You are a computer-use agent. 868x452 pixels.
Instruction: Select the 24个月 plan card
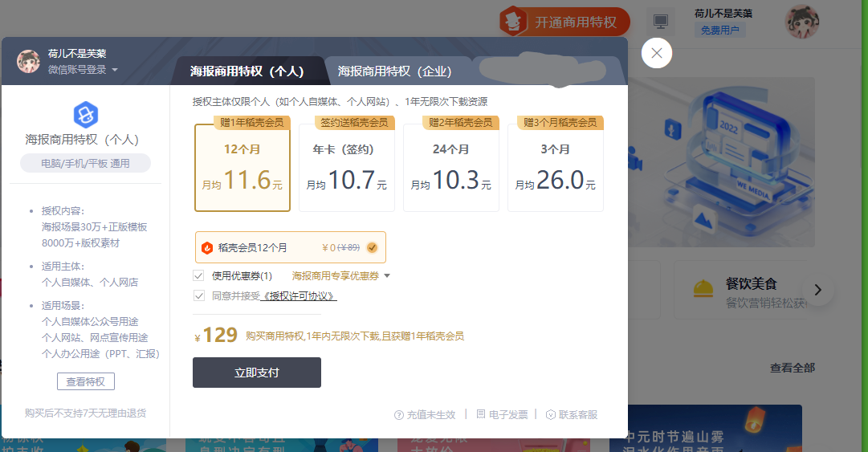pyautogui.click(x=450, y=167)
